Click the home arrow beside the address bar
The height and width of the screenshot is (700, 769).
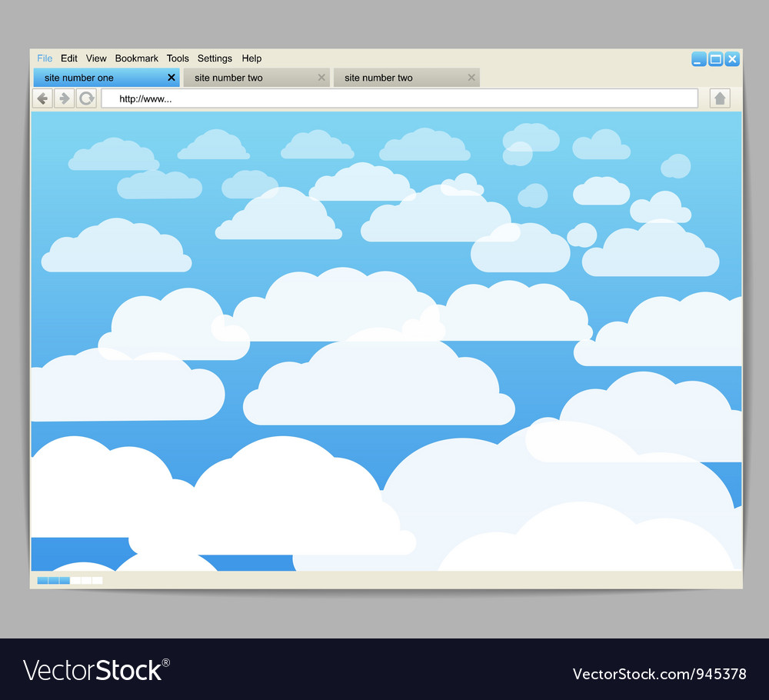(719, 98)
